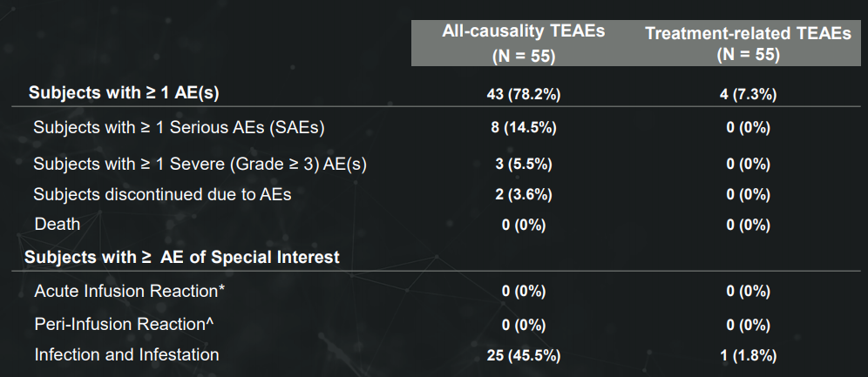The width and height of the screenshot is (868, 377).
Task: Select the Severe (Grade ≥ 3) AE(s) row label
Action: (200, 163)
